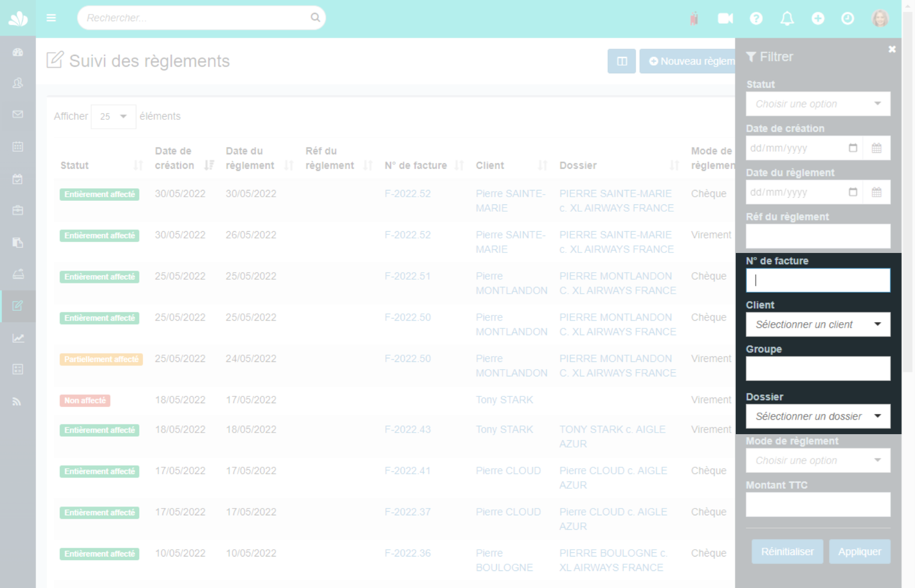Screen dimensions: 915x588
Task: Open calendar picker for Date de création
Action: coord(876,148)
